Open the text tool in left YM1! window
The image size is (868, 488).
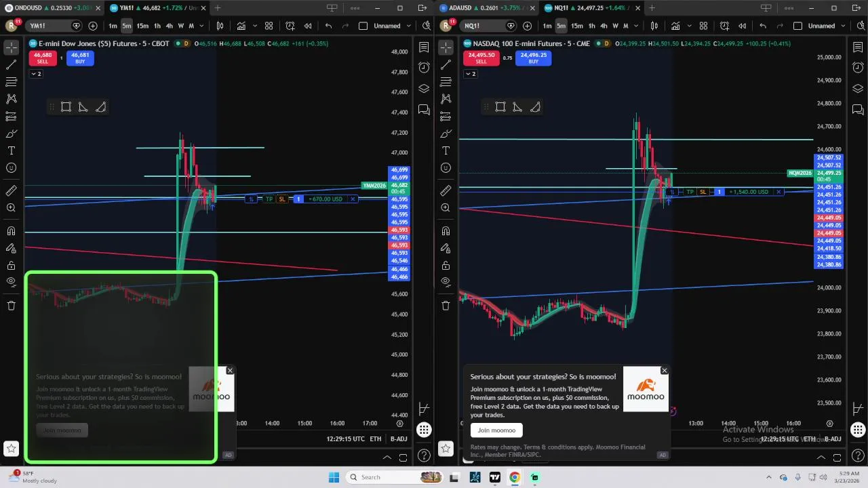pyautogui.click(x=11, y=150)
